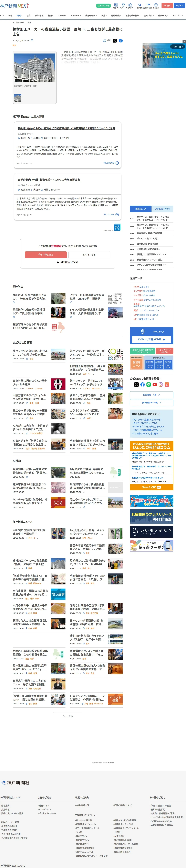Open the official Facebook icon under 公式SNS

(142, 385)
